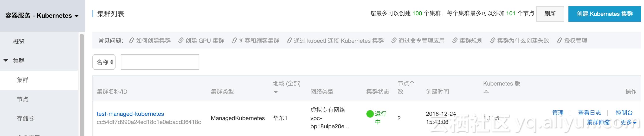
Task: Click link icon beside kubectl 连接 Kubernetes 集群
Action: [x=289, y=40]
